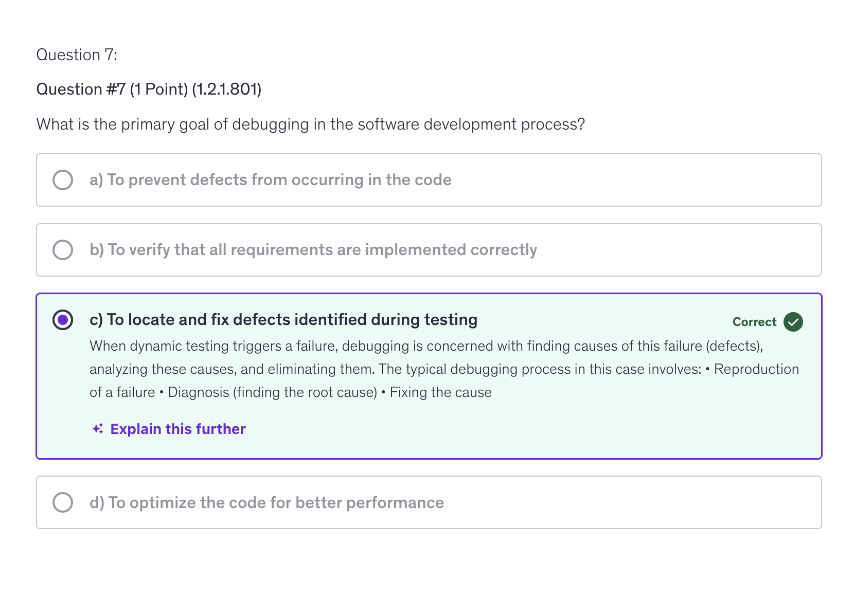This screenshot has width=854, height=616.
Task: Click the Explain this further link
Action: coord(177,428)
